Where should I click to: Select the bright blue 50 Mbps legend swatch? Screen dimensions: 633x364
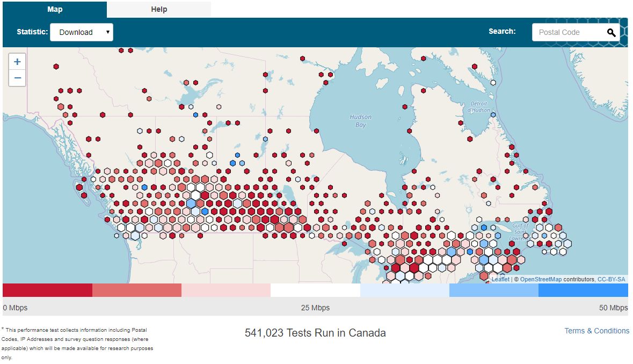(x=583, y=290)
